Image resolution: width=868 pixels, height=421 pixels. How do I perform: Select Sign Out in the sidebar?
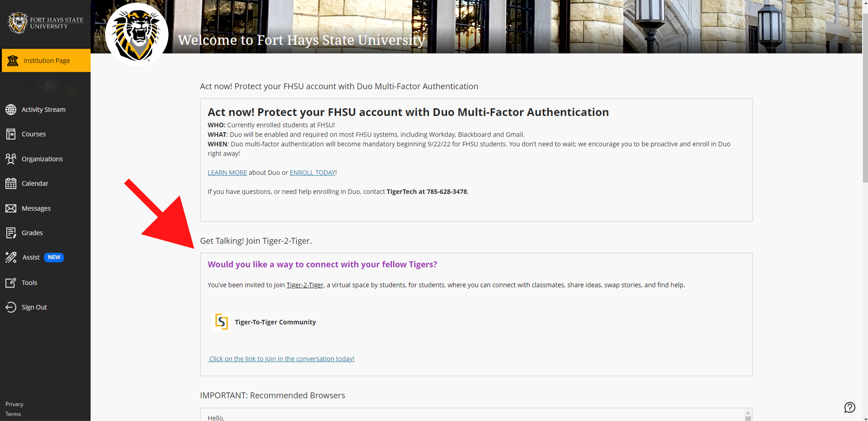pyautogui.click(x=34, y=307)
